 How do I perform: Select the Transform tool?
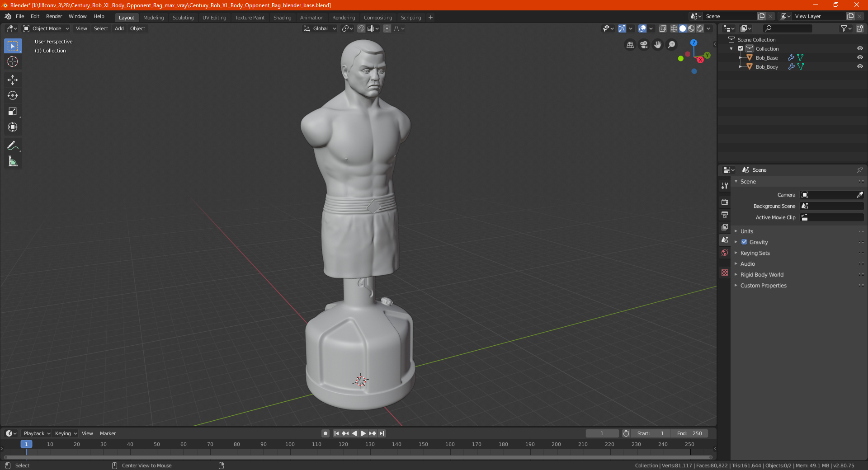(x=13, y=127)
